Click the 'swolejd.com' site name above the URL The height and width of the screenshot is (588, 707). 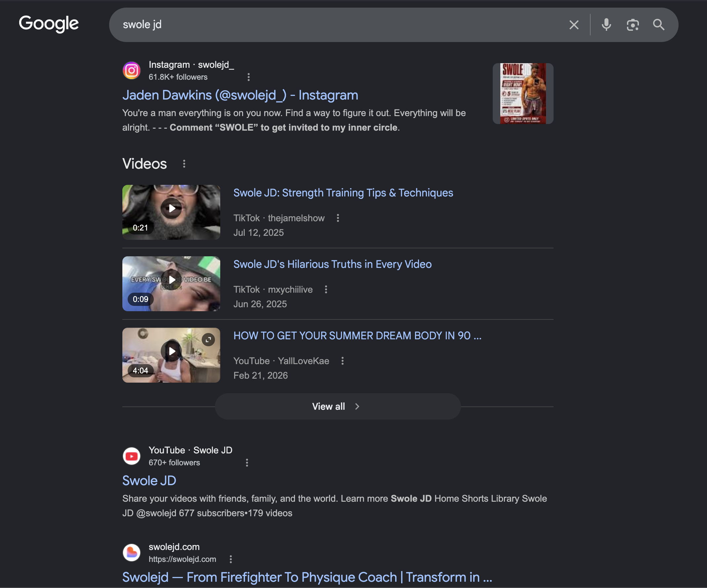point(174,547)
